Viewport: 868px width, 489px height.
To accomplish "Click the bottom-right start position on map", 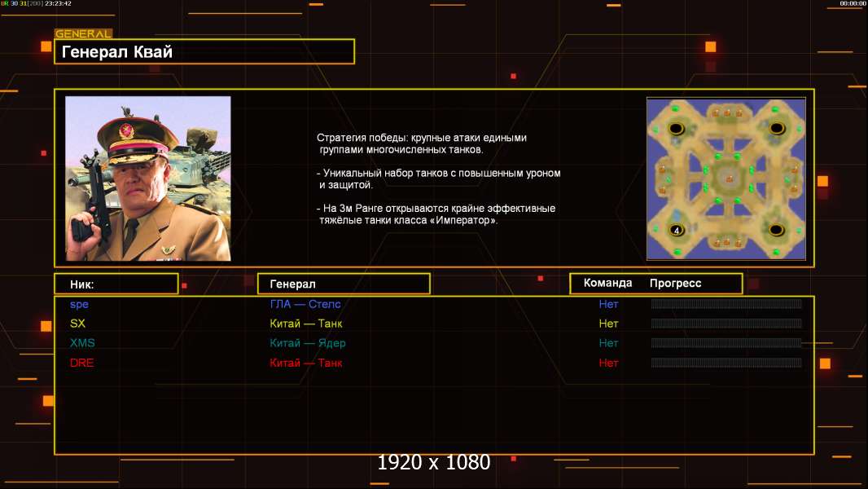I will coord(776,229).
